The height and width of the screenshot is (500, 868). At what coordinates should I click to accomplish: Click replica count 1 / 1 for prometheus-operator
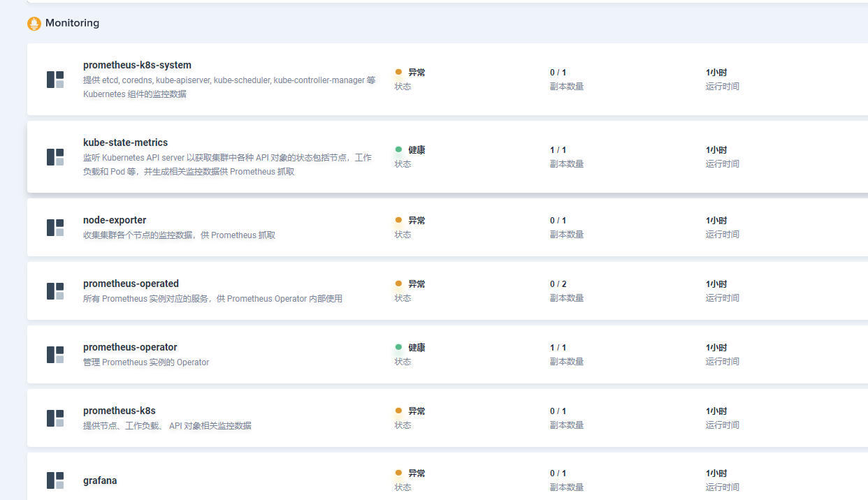pyautogui.click(x=558, y=348)
